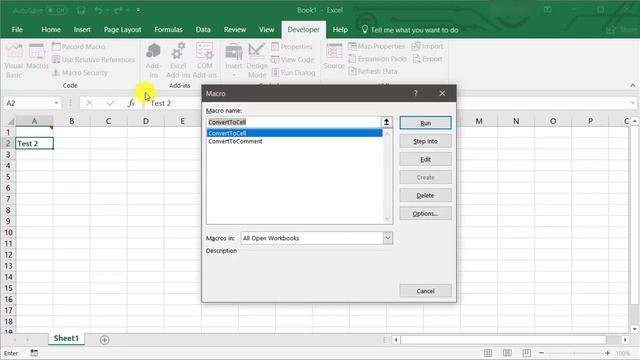The height and width of the screenshot is (360, 640).
Task: Confirm entry with the checkmark icon
Action: (110, 103)
